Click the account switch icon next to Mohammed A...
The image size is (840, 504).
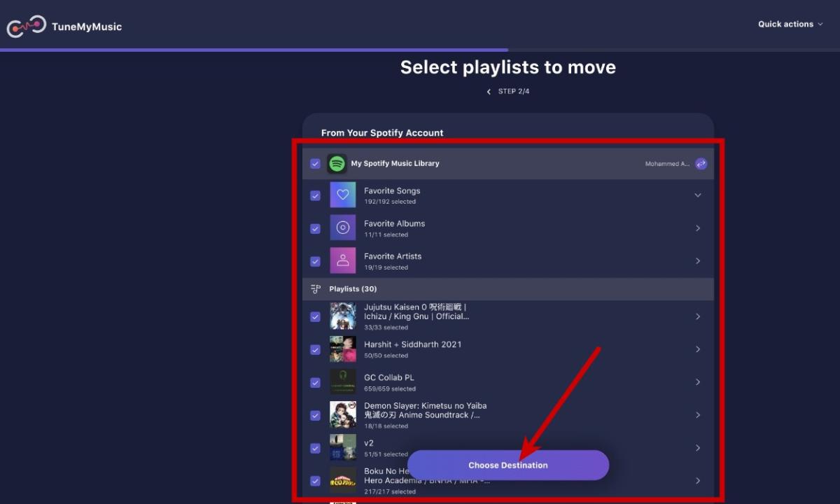[x=701, y=163]
